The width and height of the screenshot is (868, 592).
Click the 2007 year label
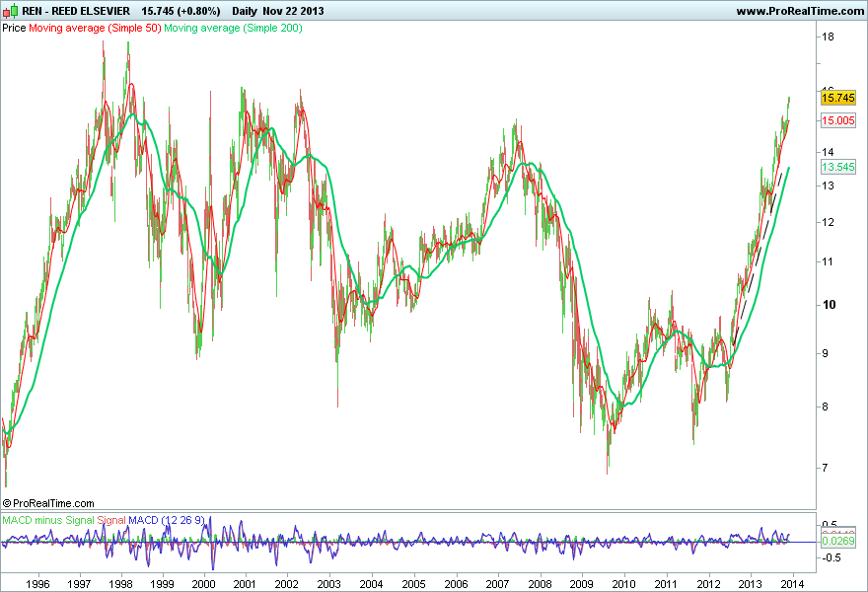tap(497, 584)
